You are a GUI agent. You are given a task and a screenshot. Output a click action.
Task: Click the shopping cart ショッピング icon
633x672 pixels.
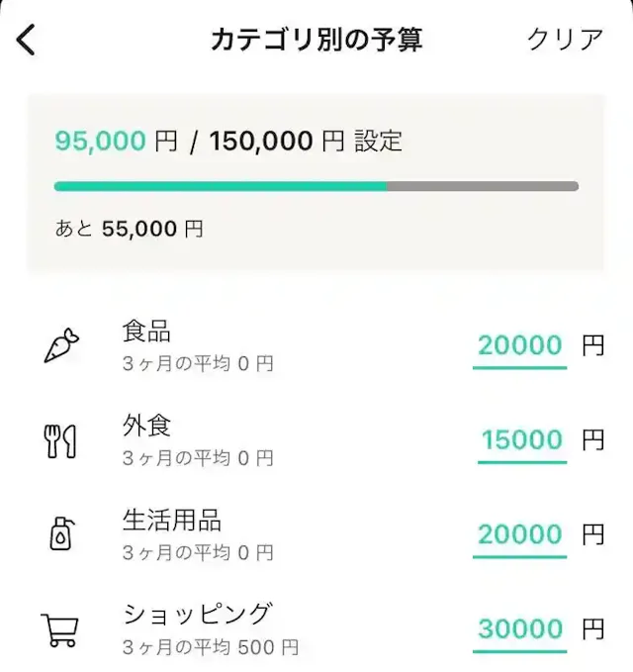click(x=61, y=629)
